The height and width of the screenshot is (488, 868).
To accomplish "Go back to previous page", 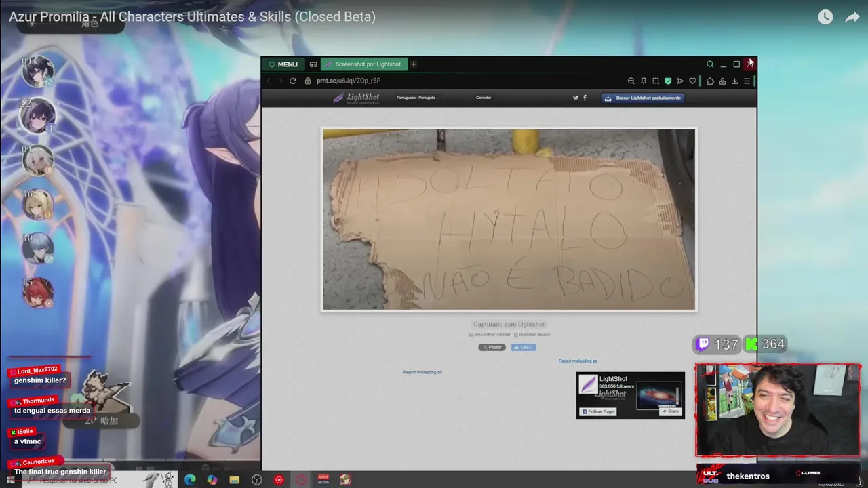I will pyautogui.click(x=269, y=81).
